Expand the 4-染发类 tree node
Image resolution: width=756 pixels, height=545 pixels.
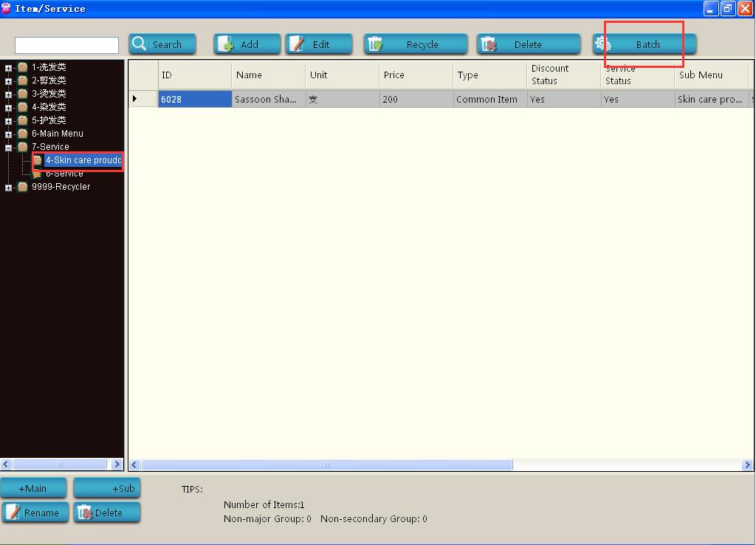(8, 108)
